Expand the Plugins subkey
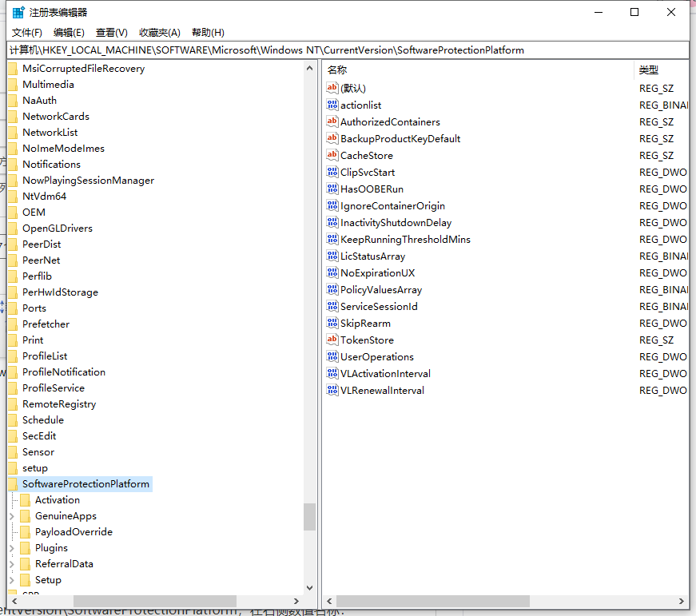 click(13, 547)
